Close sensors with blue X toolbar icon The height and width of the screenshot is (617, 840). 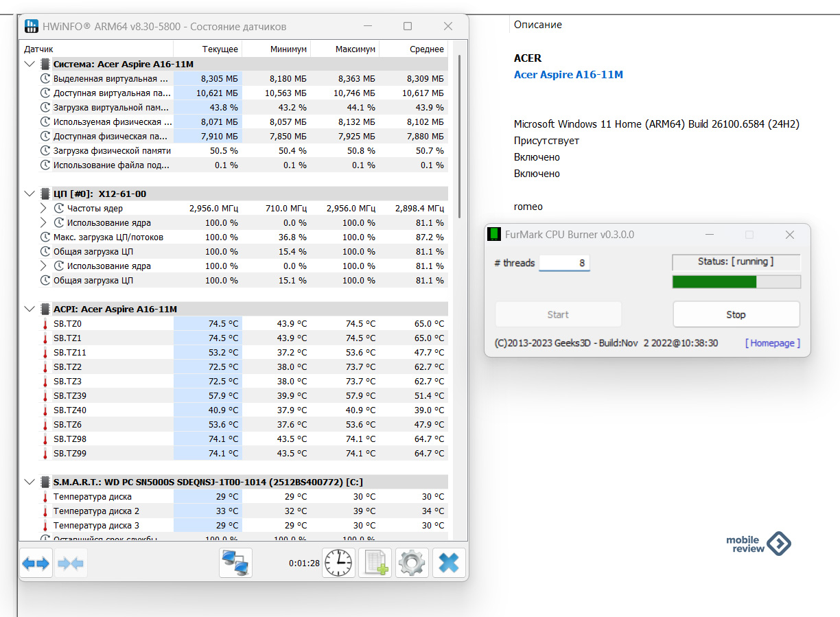pyautogui.click(x=449, y=563)
